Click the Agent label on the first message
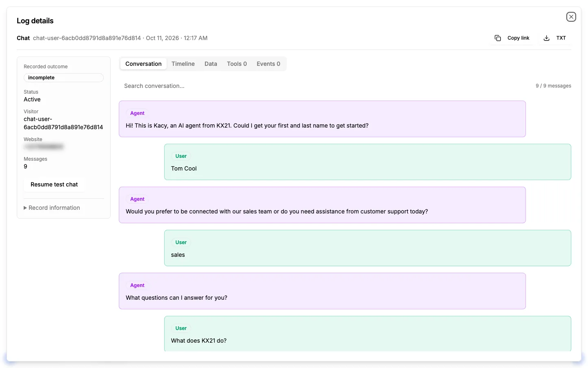 click(137, 113)
